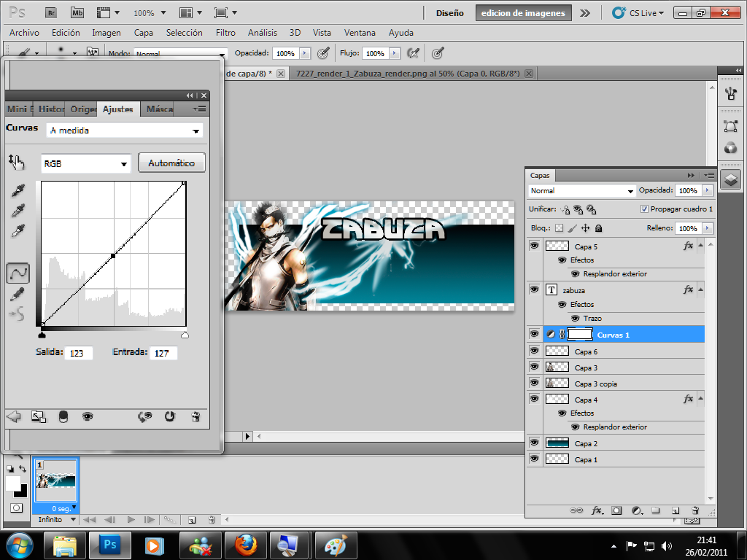Uncheck Propagar cuadro 1 checkbox
The width and height of the screenshot is (747, 560).
tap(644, 209)
